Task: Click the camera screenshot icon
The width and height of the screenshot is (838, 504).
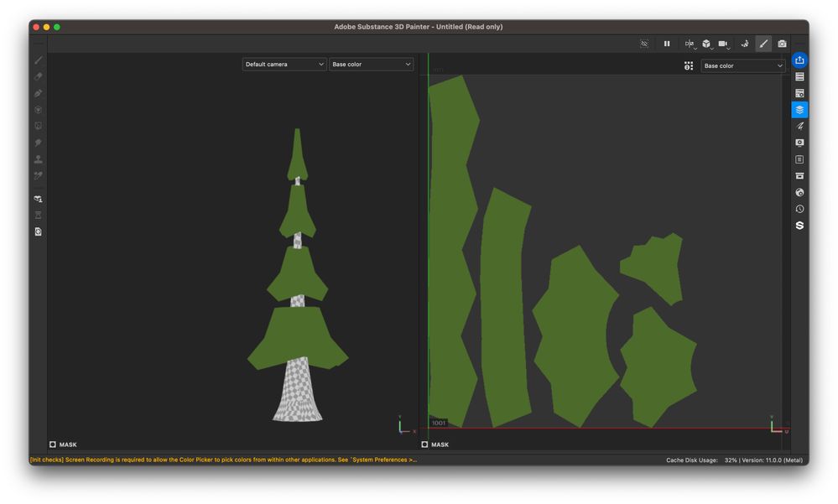Action: point(782,44)
